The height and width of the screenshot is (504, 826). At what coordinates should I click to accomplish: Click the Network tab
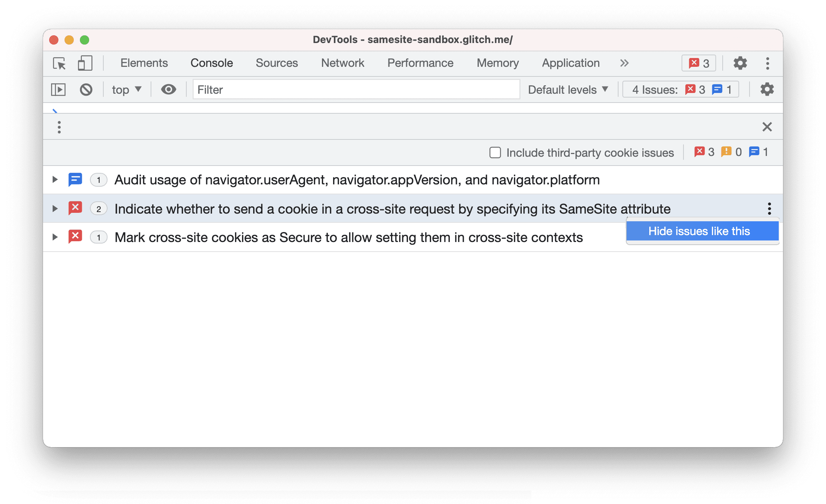pos(342,63)
